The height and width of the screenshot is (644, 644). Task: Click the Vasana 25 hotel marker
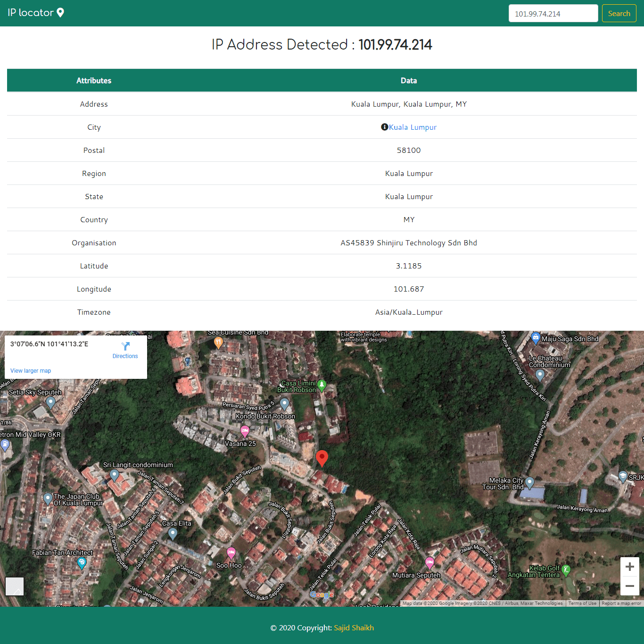click(x=245, y=430)
